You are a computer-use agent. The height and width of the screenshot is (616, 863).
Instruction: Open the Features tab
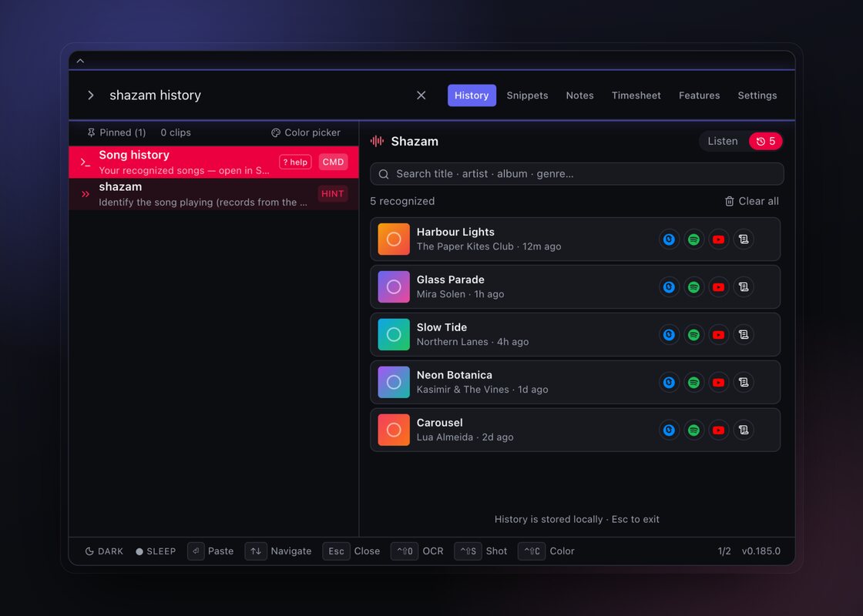pyautogui.click(x=699, y=95)
